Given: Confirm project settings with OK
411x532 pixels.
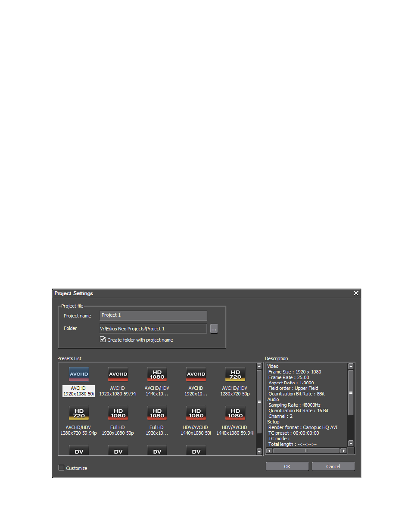Looking at the screenshot, I should coord(287,467).
